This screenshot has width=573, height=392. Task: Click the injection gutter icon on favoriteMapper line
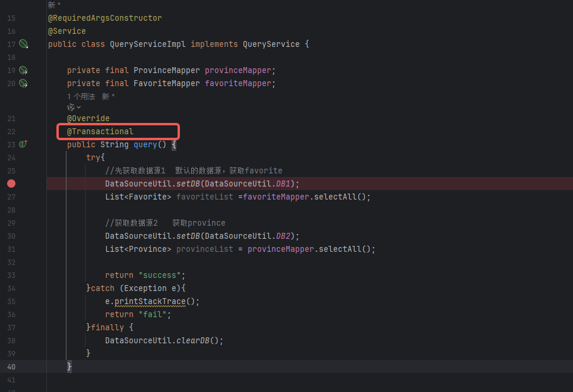23,83
